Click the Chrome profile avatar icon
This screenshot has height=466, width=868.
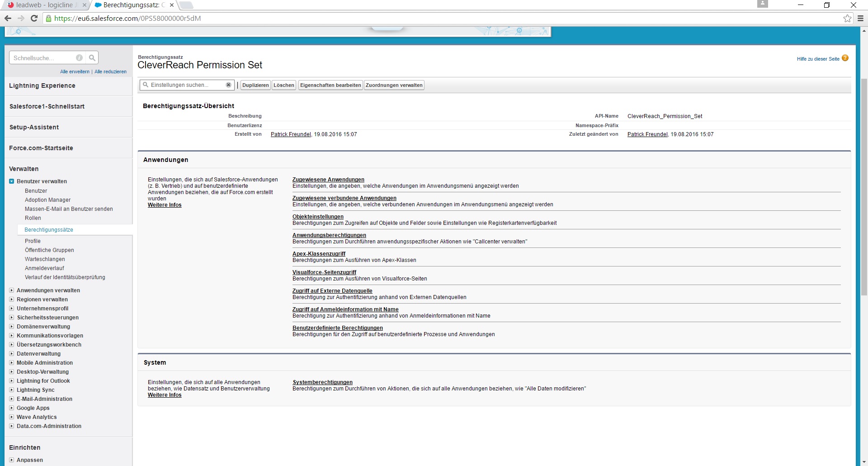point(763,4)
